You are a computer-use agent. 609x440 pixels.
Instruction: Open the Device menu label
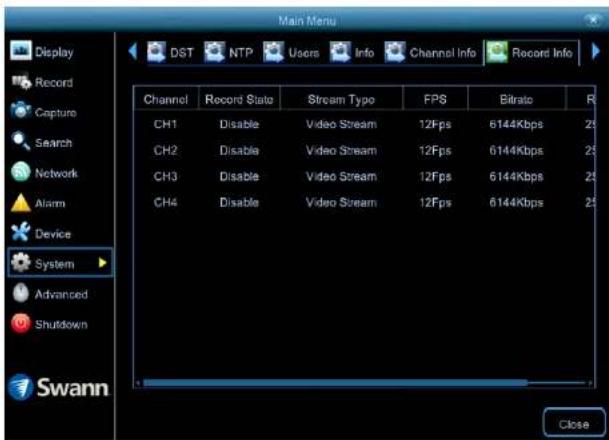(x=53, y=234)
